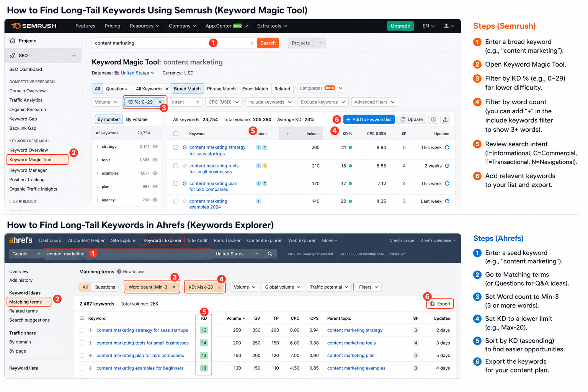588x392 pixels.
Task: Remove the KD %: 0–29 filter
Action: coord(160,102)
